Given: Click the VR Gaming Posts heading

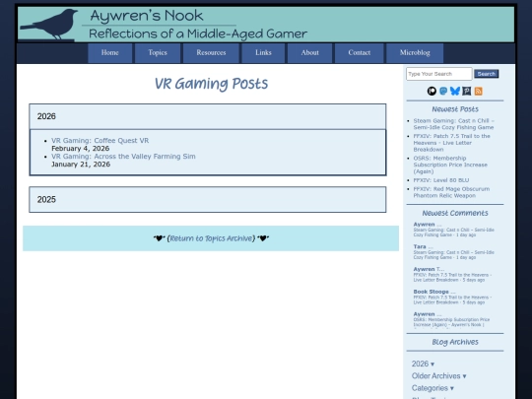Looking at the screenshot, I should pyautogui.click(x=211, y=84).
